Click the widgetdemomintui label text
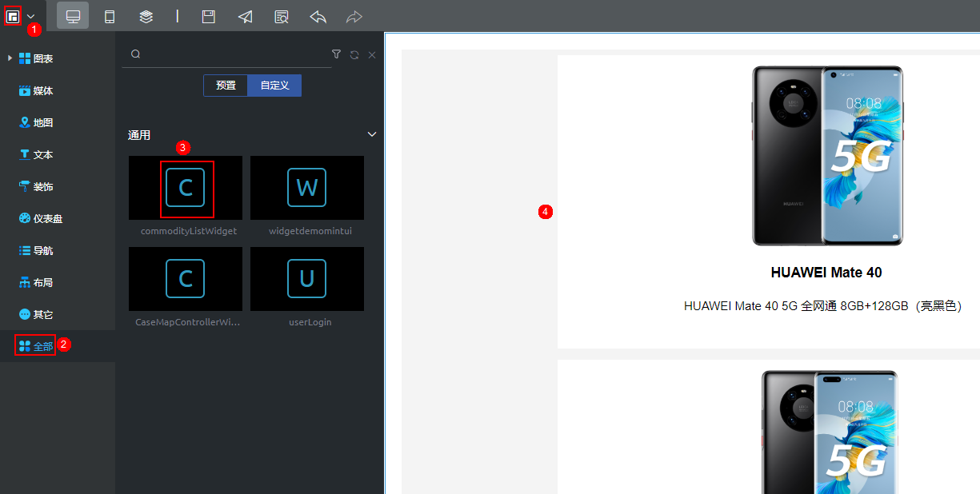 310,231
